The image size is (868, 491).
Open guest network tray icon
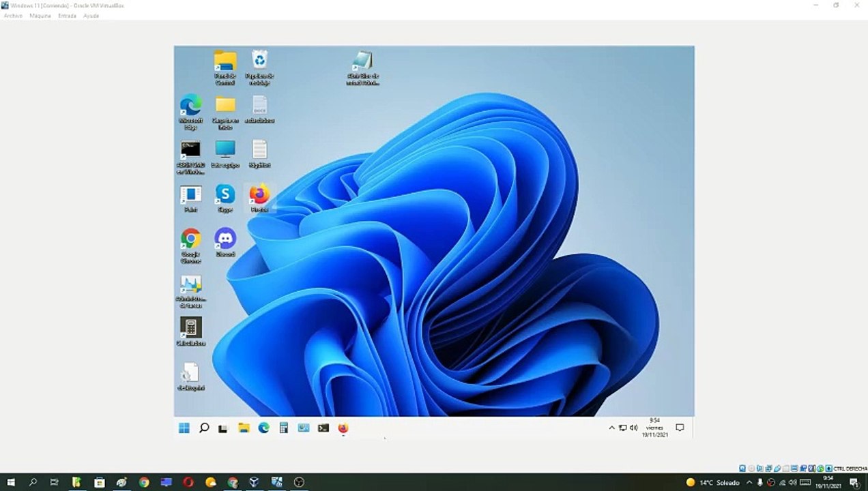click(x=623, y=428)
